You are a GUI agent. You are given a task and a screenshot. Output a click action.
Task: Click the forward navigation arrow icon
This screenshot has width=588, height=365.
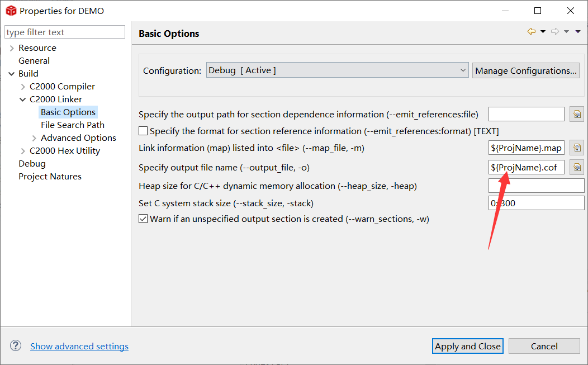point(555,31)
